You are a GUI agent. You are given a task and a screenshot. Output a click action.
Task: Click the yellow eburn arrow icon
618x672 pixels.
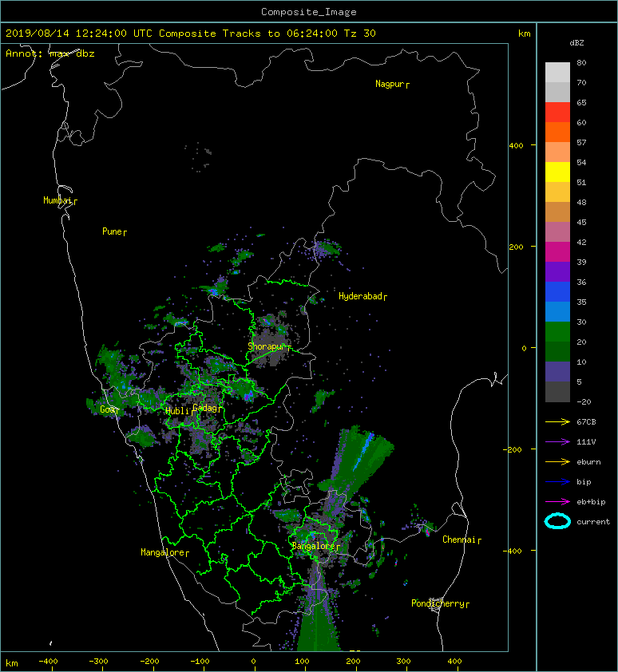click(557, 461)
